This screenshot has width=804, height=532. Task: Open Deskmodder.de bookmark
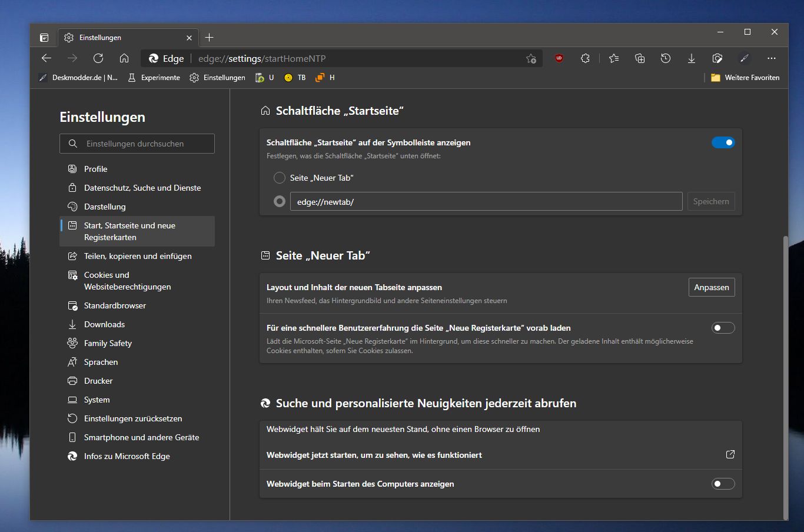tap(78, 78)
